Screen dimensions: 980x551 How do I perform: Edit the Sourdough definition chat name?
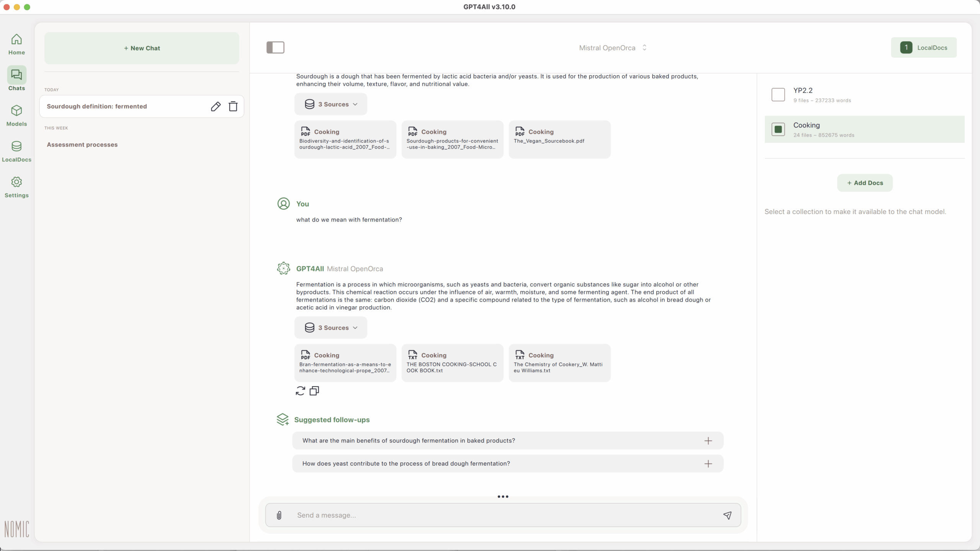click(216, 106)
